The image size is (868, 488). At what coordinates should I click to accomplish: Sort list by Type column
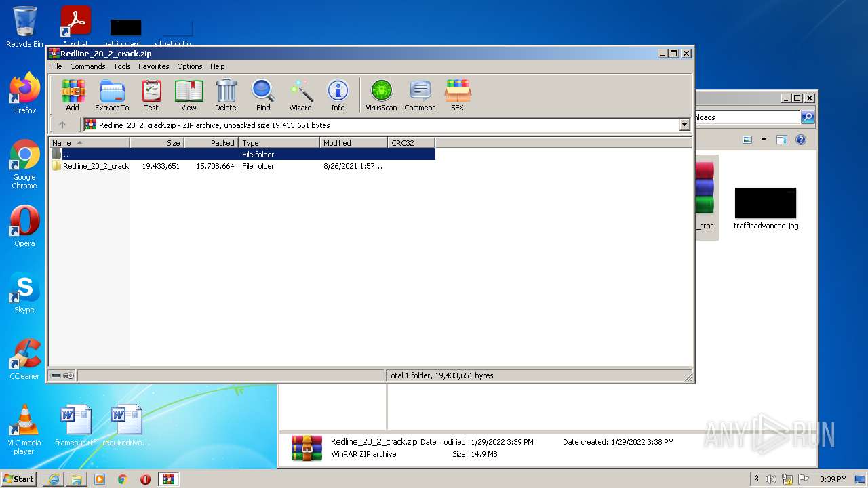point(279,143)
